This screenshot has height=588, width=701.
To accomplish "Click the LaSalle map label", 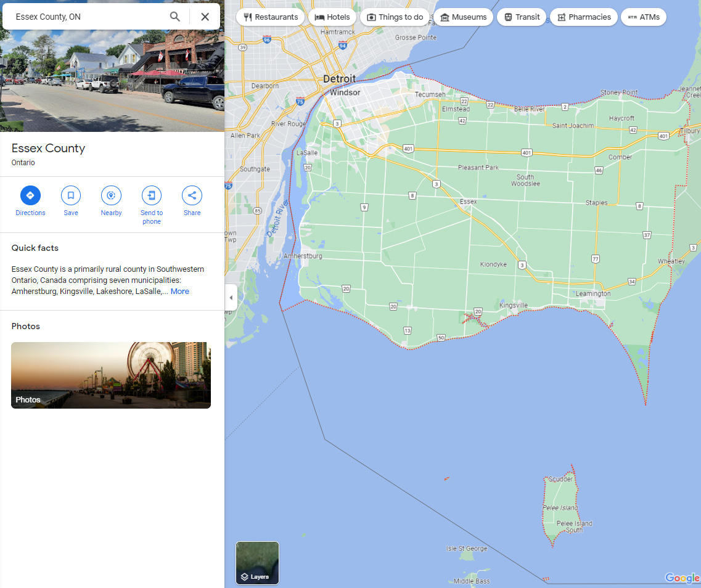I will [x=306, y=153].
